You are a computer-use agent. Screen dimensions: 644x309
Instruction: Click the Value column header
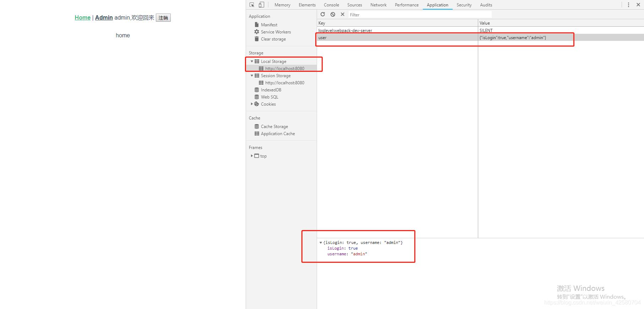click(x=561, y=23)
